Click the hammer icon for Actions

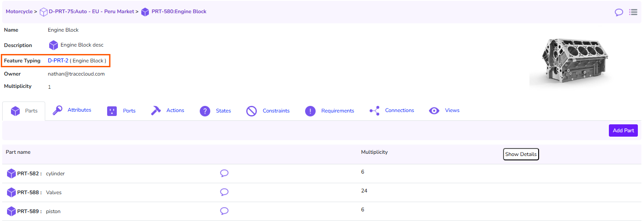click(156, 111)
